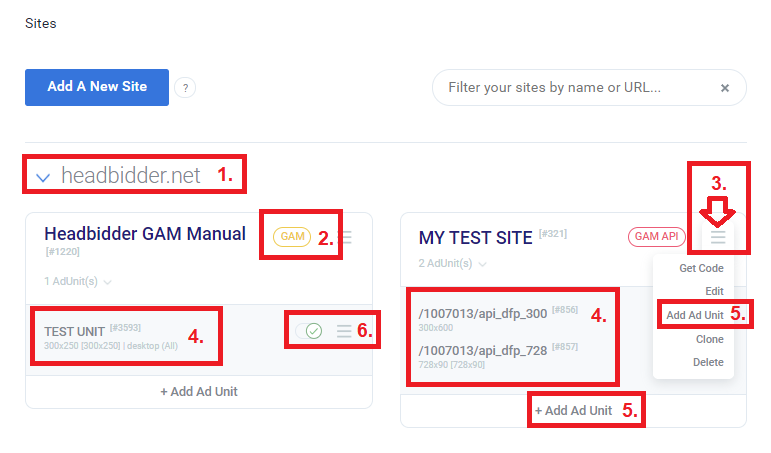Click the help question mark icon
Screen dimensions: 771x453
click(184, 88)
